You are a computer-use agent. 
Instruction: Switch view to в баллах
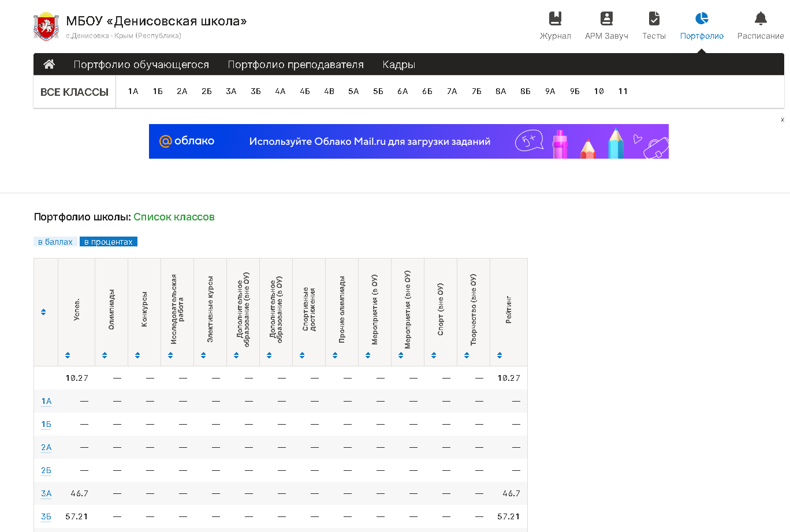pyautogui.click(x=55, y=242)
